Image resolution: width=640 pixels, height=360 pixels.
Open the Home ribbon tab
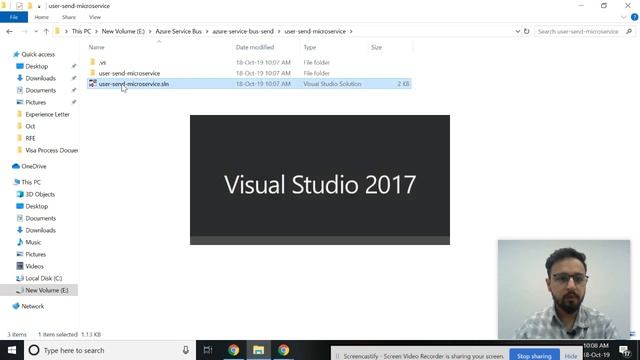pyautogui.click(x=42, y=17)
